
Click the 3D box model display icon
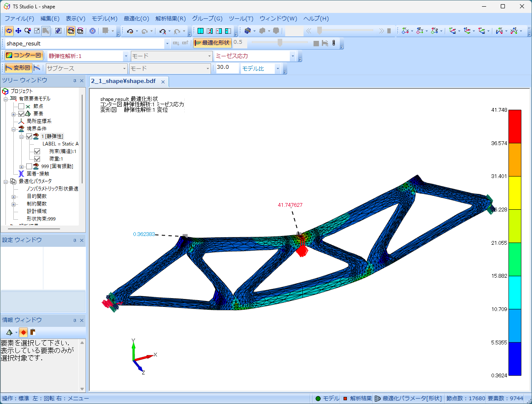pos(248,31)
